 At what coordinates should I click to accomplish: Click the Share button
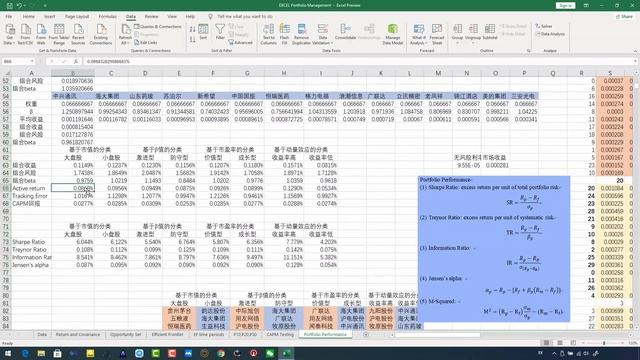[624, 17]
